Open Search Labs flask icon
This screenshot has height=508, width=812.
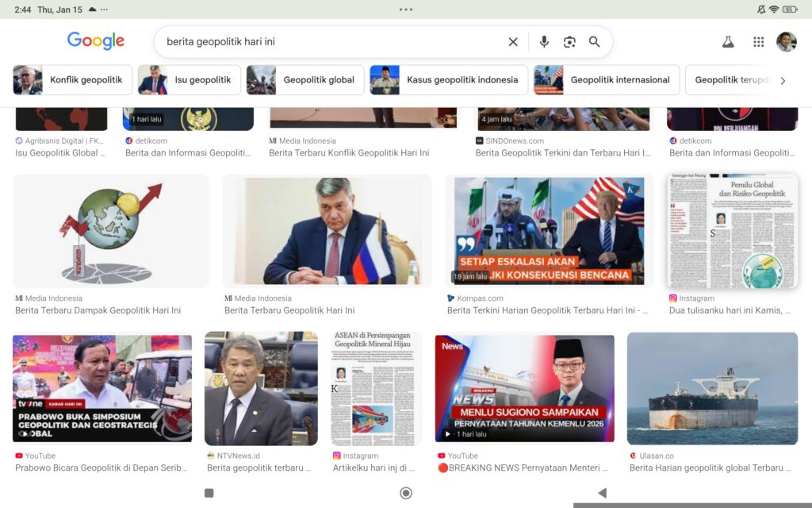(728, 42)
